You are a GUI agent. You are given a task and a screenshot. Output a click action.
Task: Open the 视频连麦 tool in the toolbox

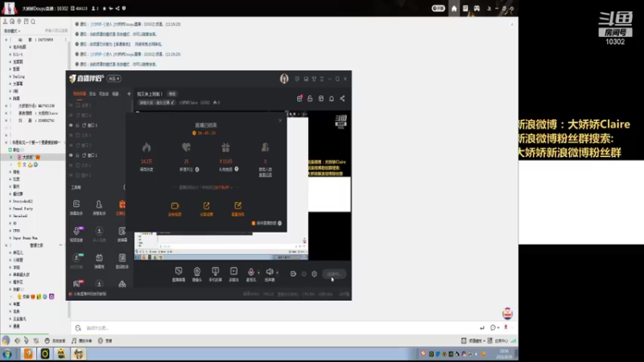pyautogui.click(x=76, y=234)
